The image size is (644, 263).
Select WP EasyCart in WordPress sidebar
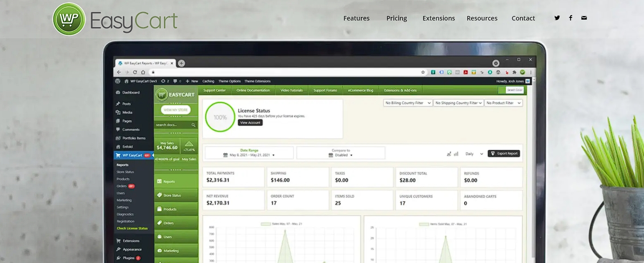click(134, 155)
